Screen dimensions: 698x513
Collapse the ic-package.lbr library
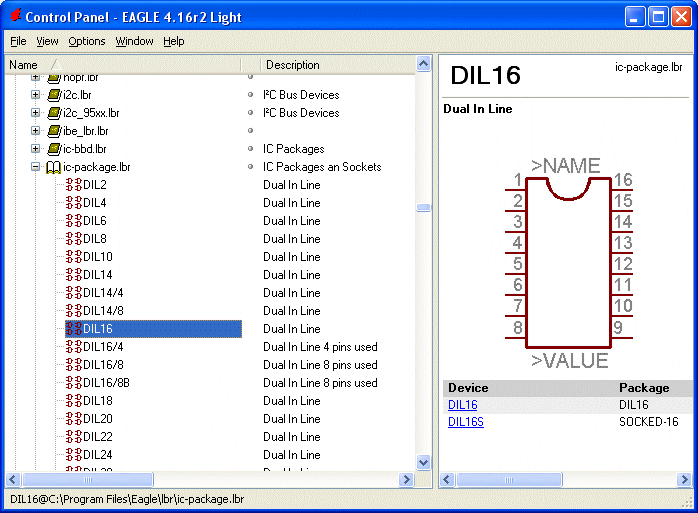(x=35, y=167)
